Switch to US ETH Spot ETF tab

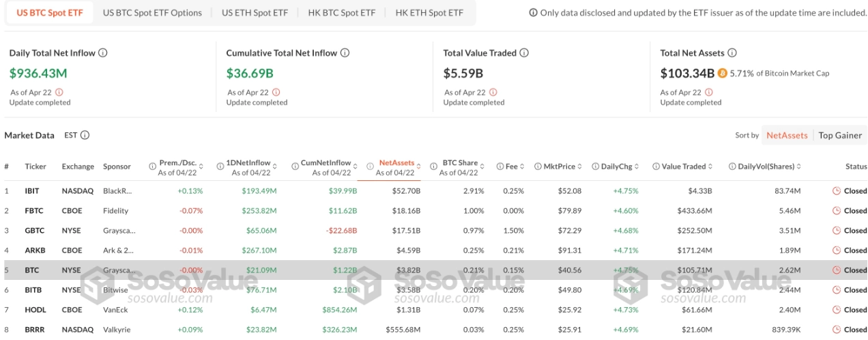pos(255,13)
